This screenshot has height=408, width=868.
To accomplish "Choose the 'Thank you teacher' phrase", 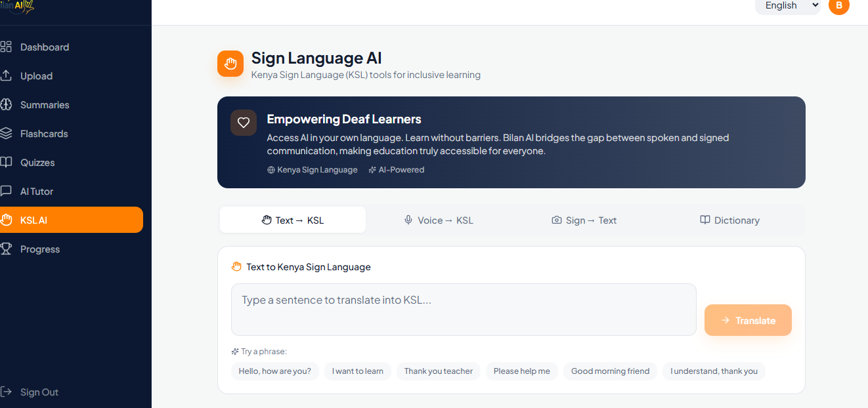I will click(x=439, y=371).
